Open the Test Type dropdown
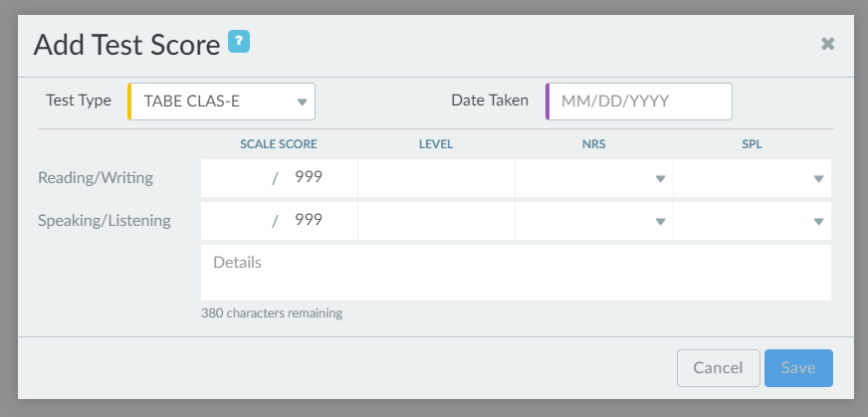This screenshot has width=868, height=417. tap(222, 102)
